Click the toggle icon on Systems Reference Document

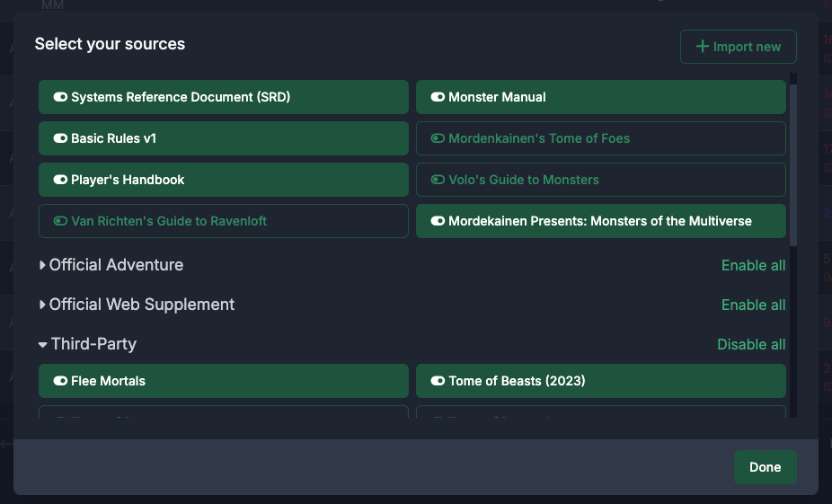60,97
